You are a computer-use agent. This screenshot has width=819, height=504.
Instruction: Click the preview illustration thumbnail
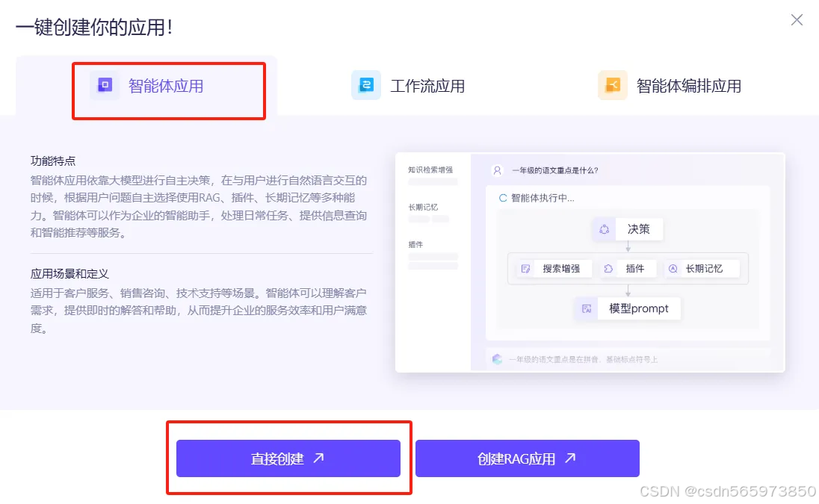point(590,262)
